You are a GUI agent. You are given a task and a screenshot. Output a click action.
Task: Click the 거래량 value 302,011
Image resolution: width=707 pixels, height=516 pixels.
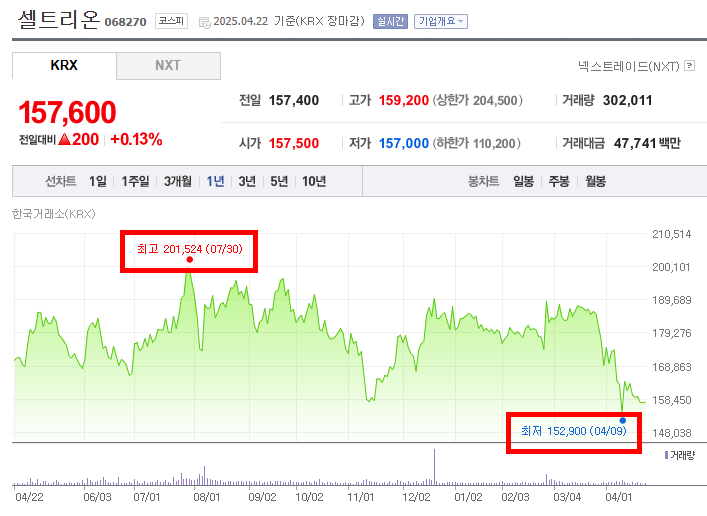coord(628,100)
